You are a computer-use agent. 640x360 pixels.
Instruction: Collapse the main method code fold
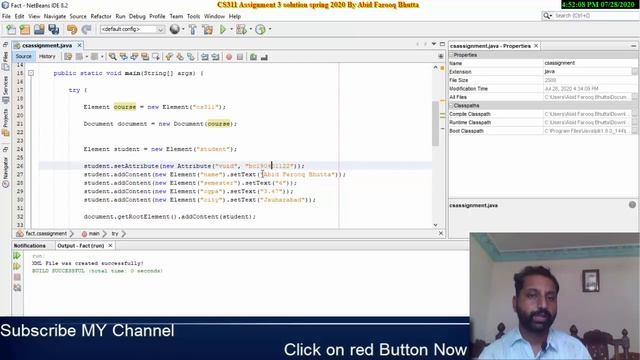tap(31, 73)
